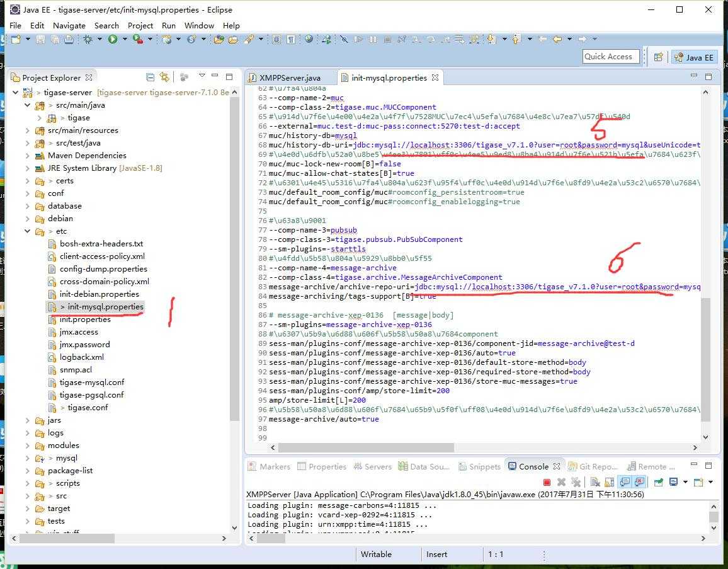Click Pin Console icon

658,482
